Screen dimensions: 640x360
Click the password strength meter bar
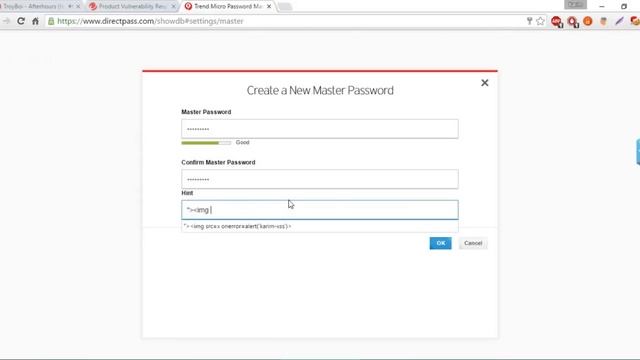[206, 143]
